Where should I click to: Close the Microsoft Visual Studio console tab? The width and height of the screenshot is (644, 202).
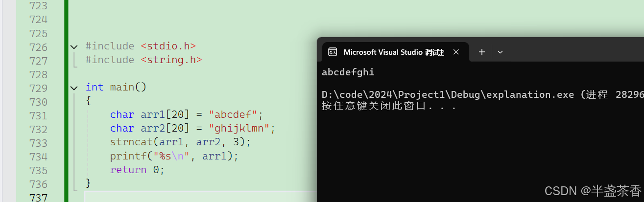(x=456, y=52)
